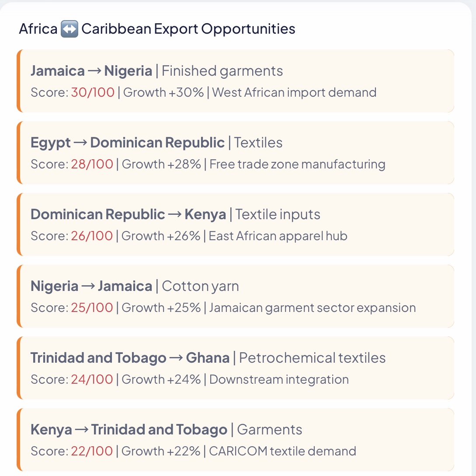The width and height of the screenshot is (476, 476).
Task: Open the Jamaica to Nigeria finished garments card
Action: pos(235,81)
